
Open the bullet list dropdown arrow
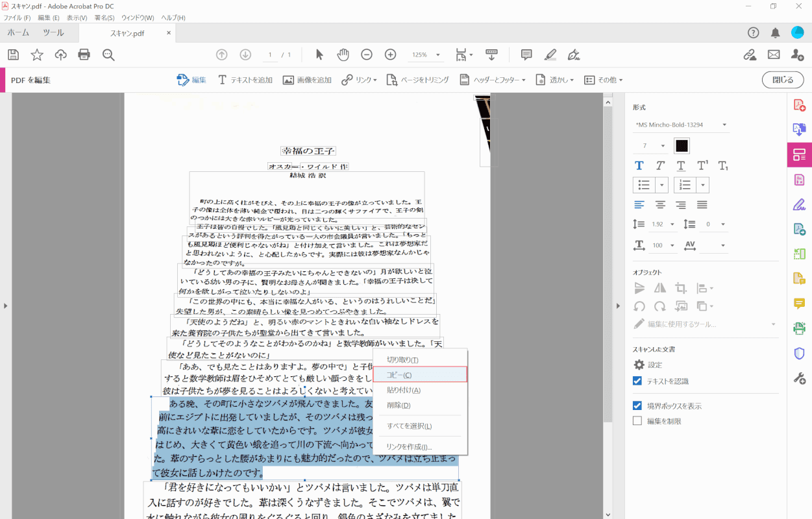click(663, 185)
